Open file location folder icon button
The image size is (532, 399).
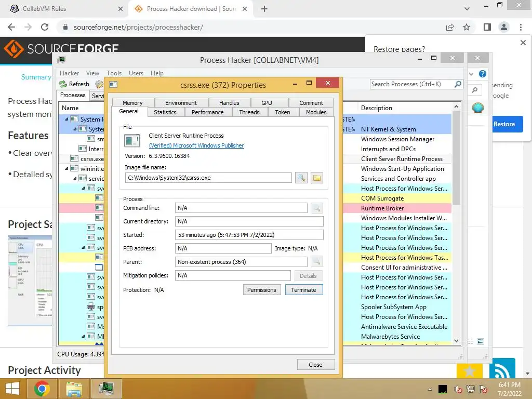coord(316,178)
